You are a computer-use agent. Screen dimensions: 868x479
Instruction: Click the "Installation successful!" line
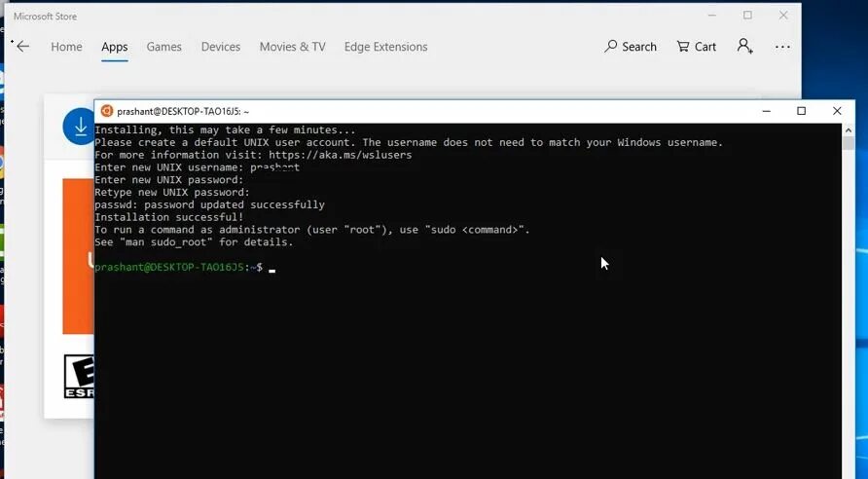pos(169,217)
